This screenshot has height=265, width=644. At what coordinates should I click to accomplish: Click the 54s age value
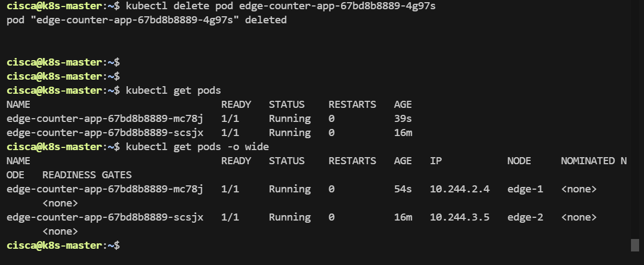pos(403,189)
